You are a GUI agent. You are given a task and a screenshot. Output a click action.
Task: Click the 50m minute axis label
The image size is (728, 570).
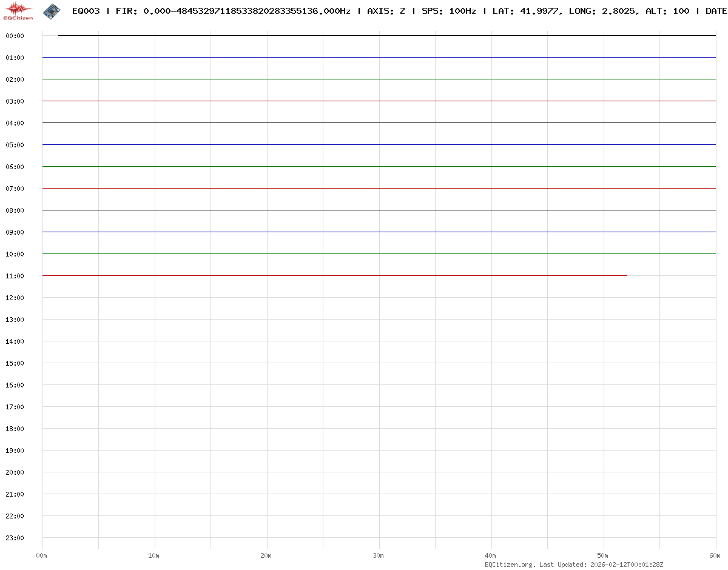tap(603, 555)
